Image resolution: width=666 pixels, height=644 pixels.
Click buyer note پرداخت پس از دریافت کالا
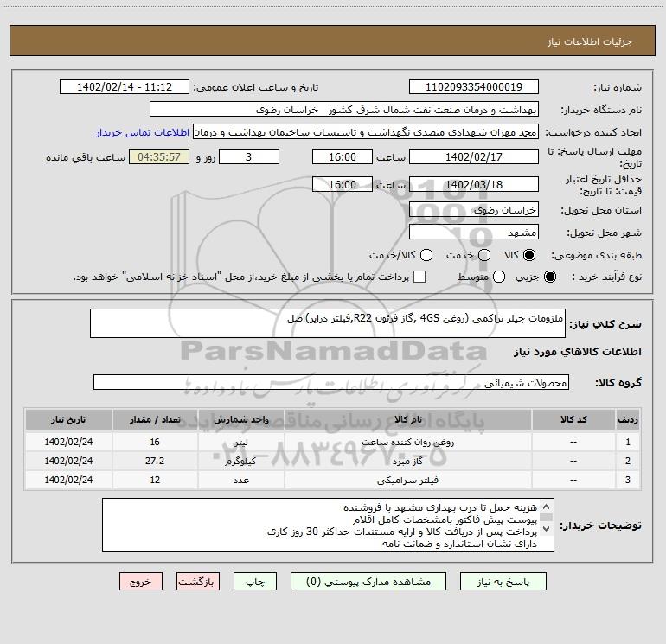[x=402, y=532]
